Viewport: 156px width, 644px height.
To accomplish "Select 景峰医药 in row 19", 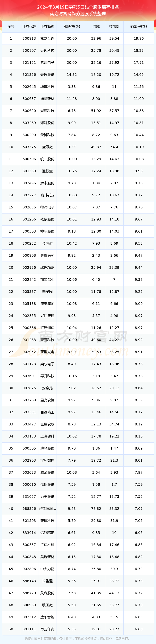I will 47,255.
